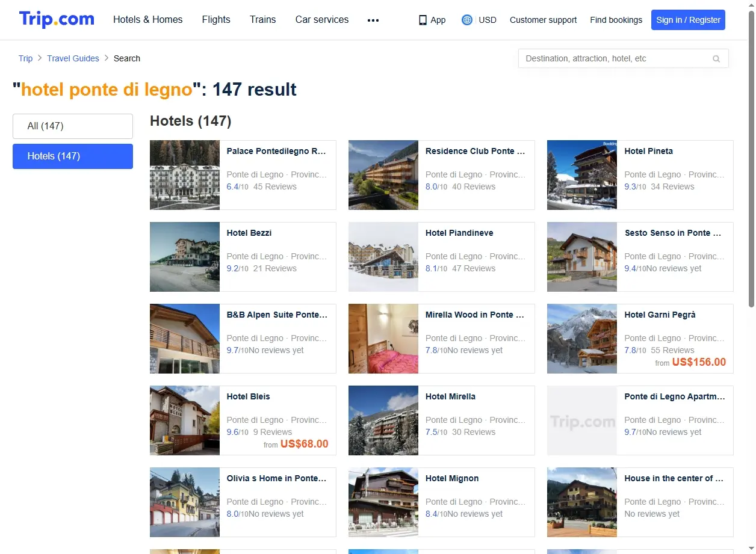
Task: Open the mobile App phone icon
Action: [x=423, y=20]
